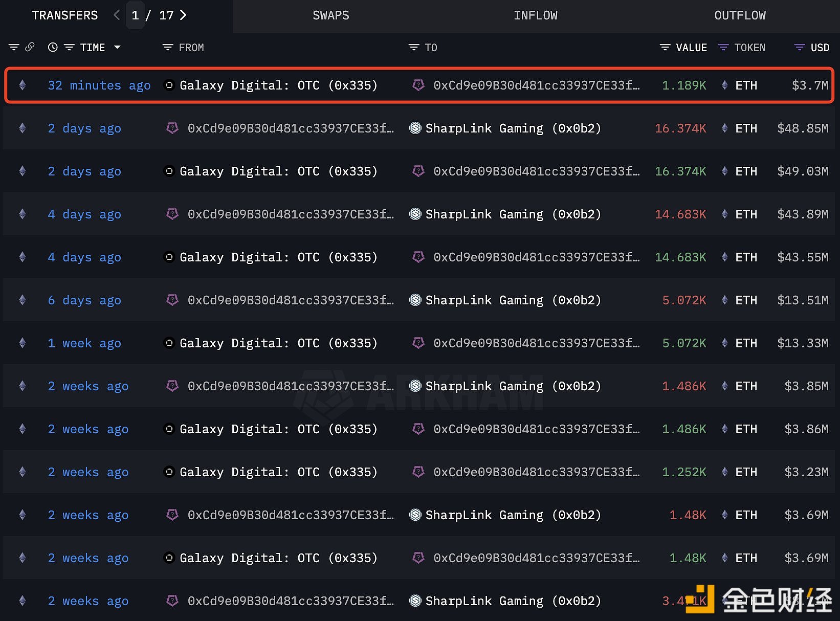Click the chain link filter icon
The image size is (840, 621).
pos(30,47)
